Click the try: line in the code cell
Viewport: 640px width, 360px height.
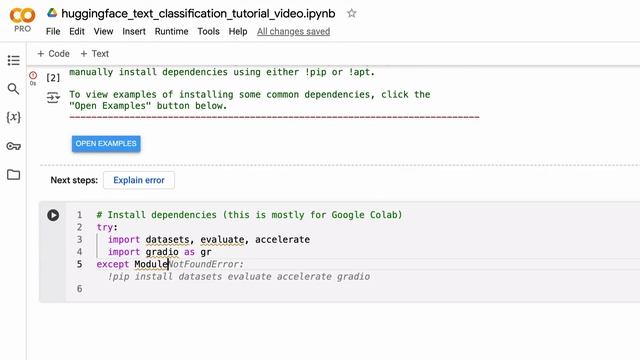pos(107,227)
